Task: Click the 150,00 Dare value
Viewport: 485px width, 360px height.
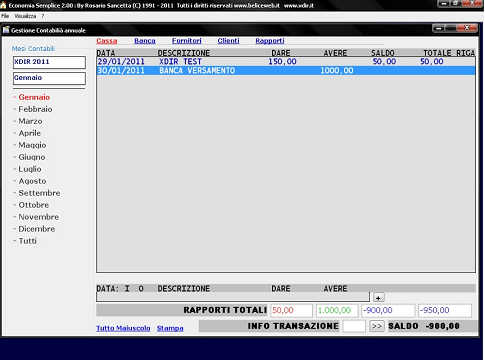Action: click(x=282, y=62)
